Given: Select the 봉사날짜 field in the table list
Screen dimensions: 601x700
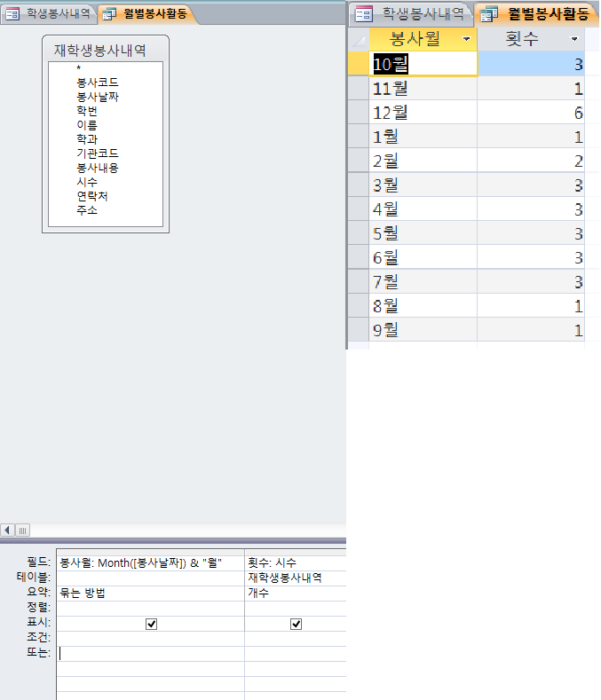Looking at the screenshot, I should coord(98,97).
